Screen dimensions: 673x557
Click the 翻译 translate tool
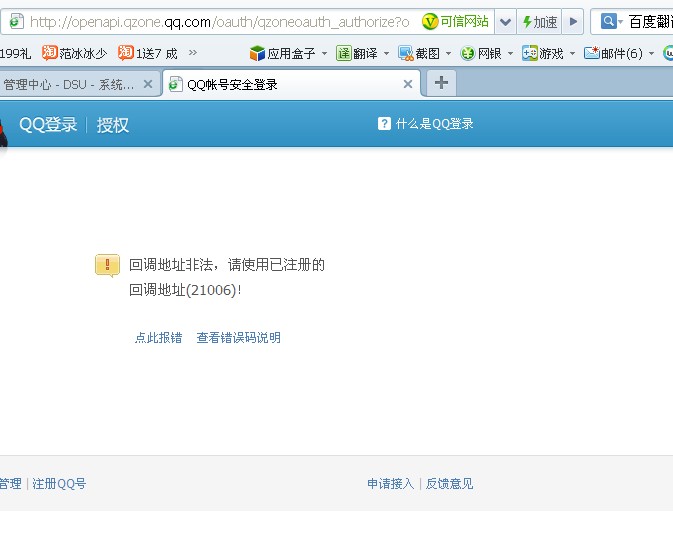pos(357,53)
